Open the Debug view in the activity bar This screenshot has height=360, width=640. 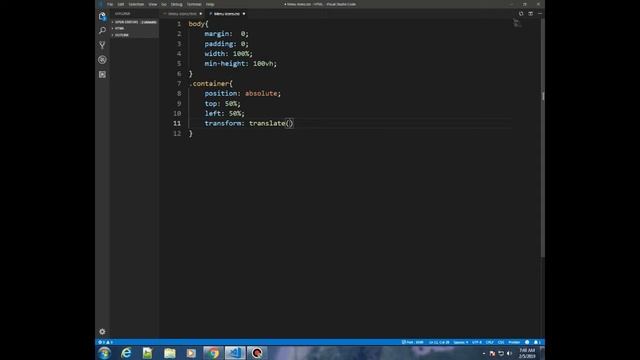(x=102, y=60)
